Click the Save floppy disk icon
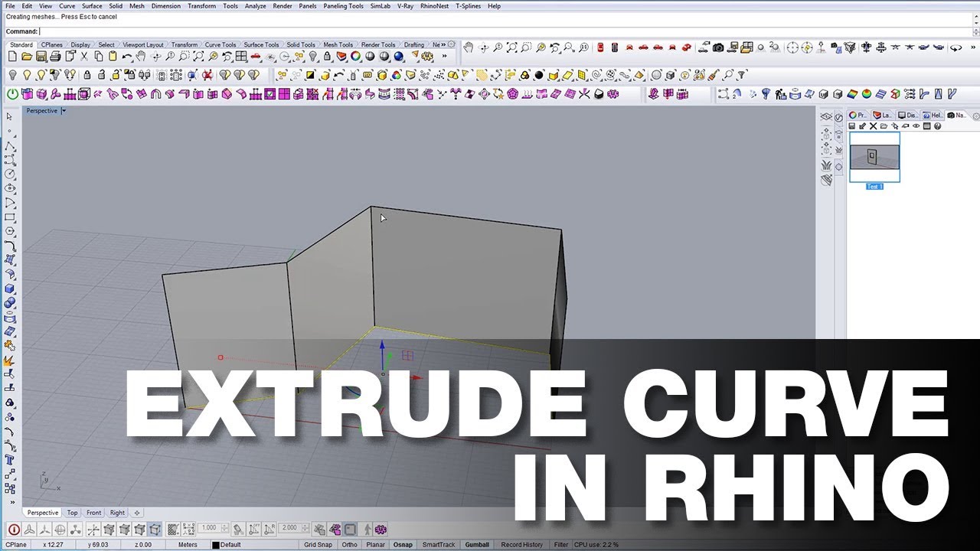 [41, 56]
